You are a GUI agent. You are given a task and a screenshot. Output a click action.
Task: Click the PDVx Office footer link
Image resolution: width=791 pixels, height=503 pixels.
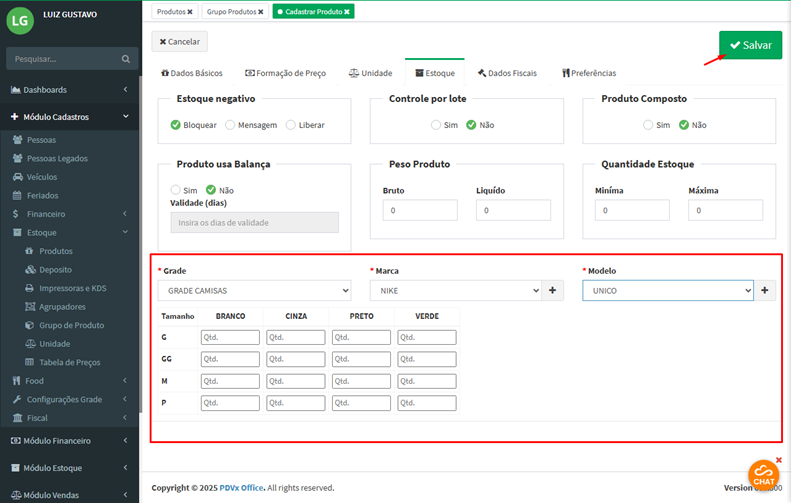242,488
